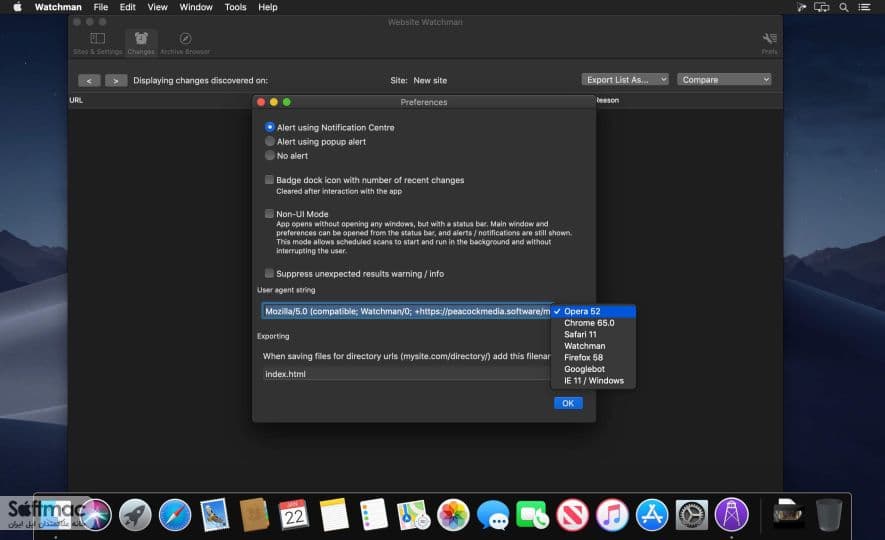Open the View menu

tap(157, 7)
